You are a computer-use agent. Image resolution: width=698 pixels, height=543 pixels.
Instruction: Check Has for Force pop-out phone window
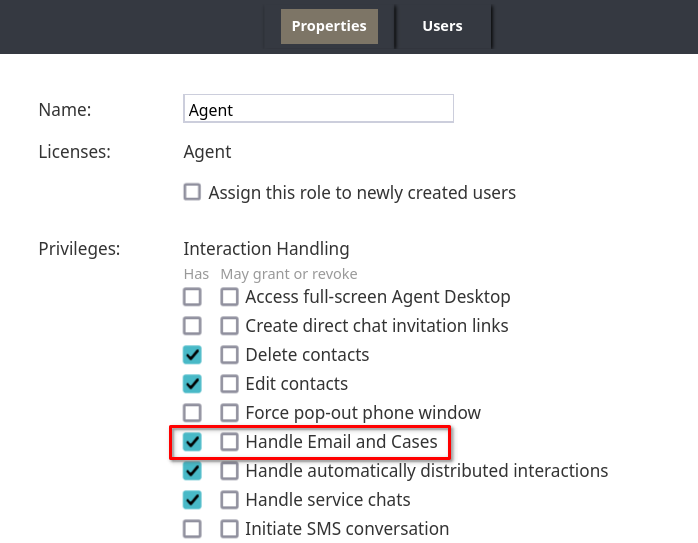click(192, 413)
